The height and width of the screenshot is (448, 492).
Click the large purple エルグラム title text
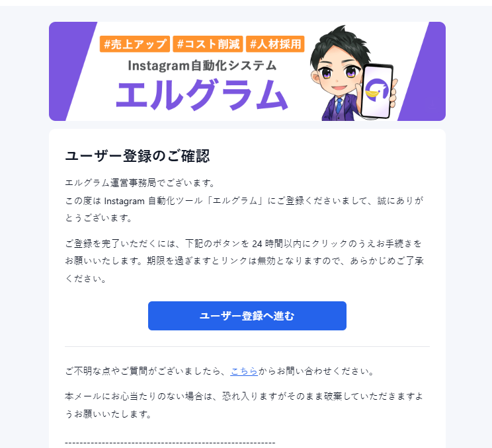click(202, 95)
